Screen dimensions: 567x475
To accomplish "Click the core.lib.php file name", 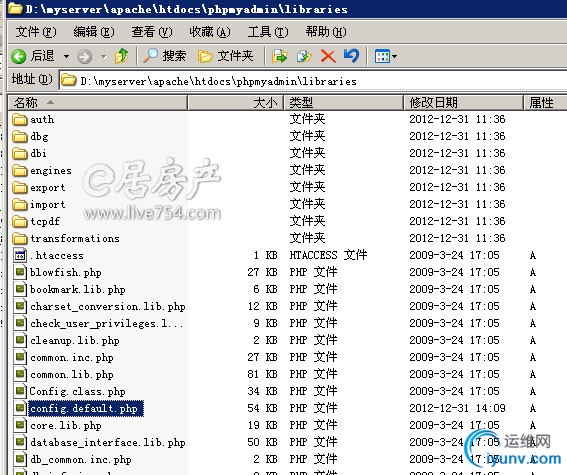I will [x=65, y=425].
